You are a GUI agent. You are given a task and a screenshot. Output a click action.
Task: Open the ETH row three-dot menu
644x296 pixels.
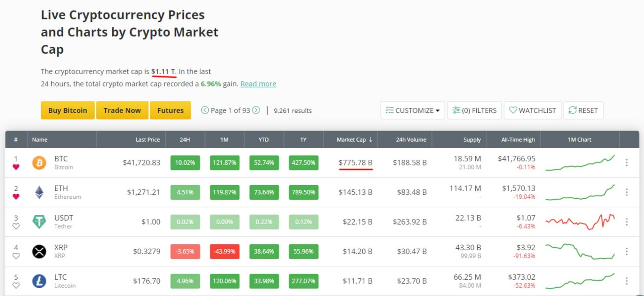pyautogui.click(x=627, y=192)
